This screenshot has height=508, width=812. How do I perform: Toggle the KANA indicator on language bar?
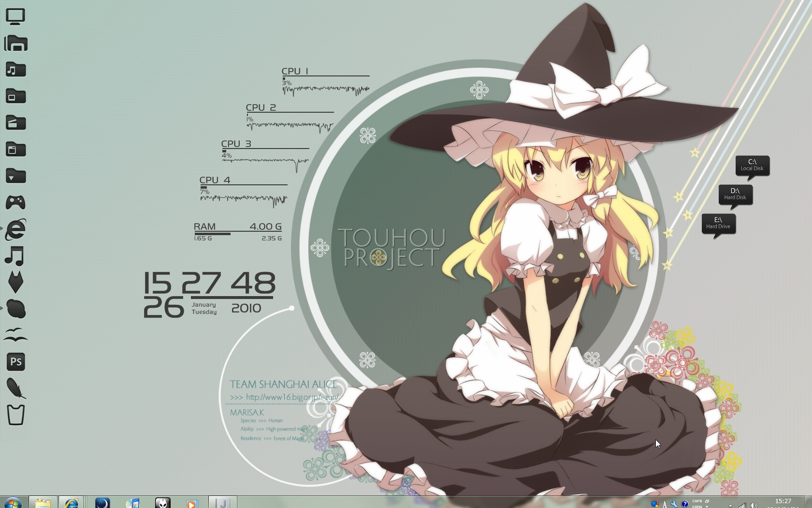pos(697,506)
